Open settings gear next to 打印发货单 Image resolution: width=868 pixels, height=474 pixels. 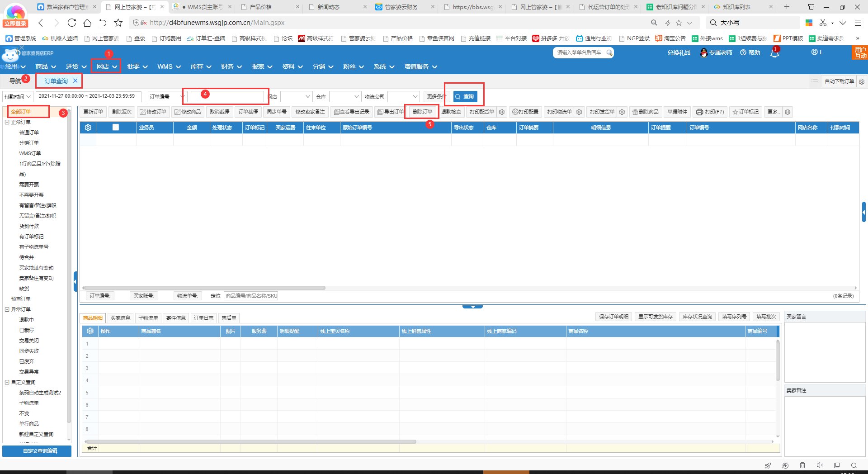(x=622, y=112)
